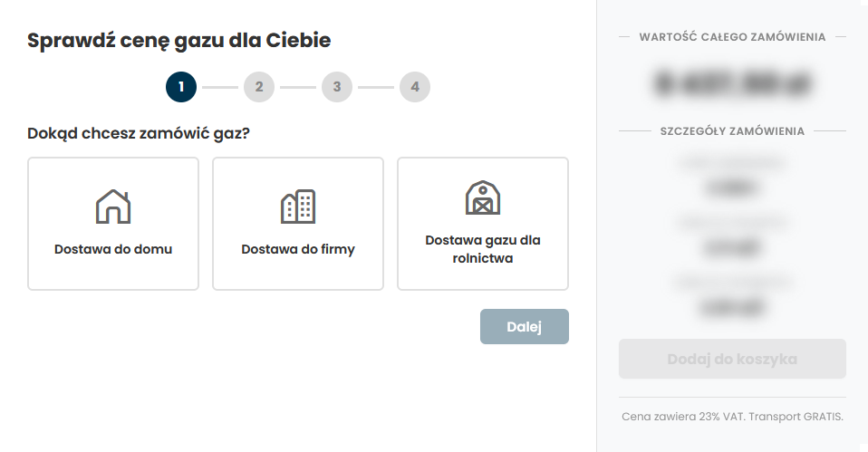This screenshot has height=452, width=868.
Task: Click the "Dodaj do koszyka" button
Action: point(732,359)
